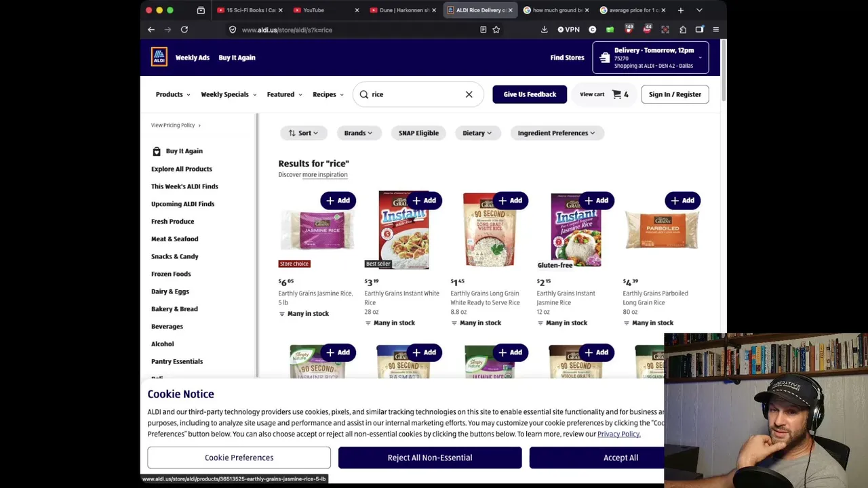Screen dimensions: 868x488
Task: Open the Brands filter dropdown
Action: pyautogui.click(x=358, y=133)
